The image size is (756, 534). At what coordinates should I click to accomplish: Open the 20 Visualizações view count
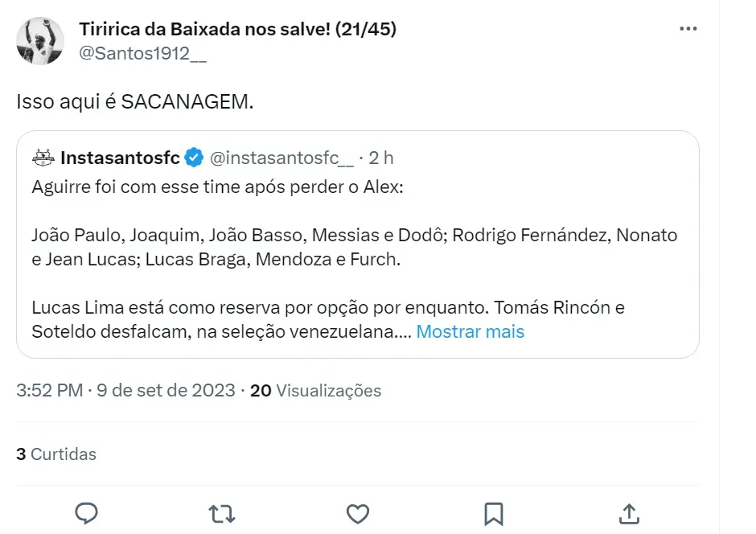tap(315, 391)
